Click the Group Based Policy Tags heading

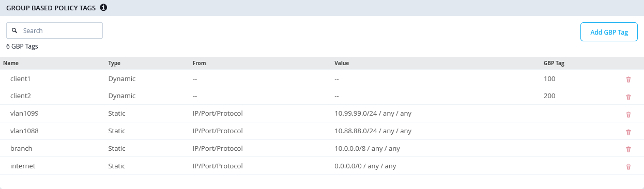pos(51,8)
